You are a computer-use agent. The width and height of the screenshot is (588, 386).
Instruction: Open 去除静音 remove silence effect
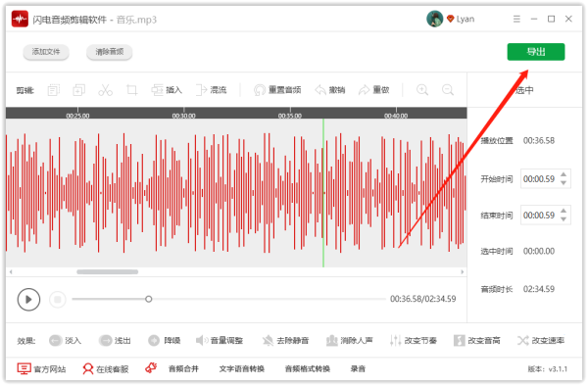point(285,340)
